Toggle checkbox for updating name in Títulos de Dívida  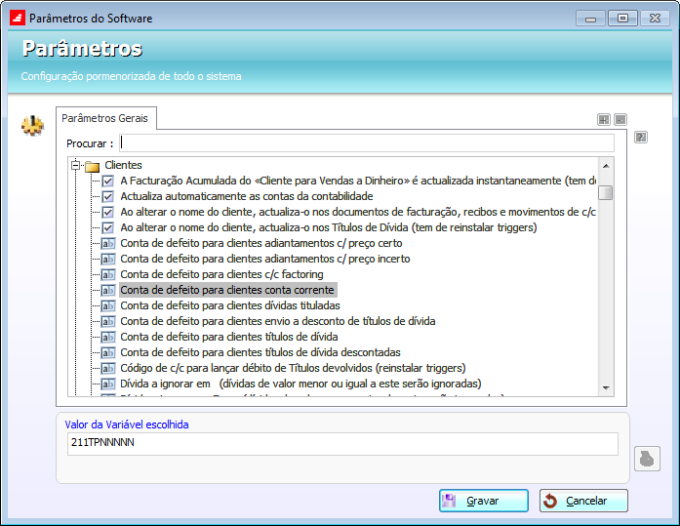107,227
